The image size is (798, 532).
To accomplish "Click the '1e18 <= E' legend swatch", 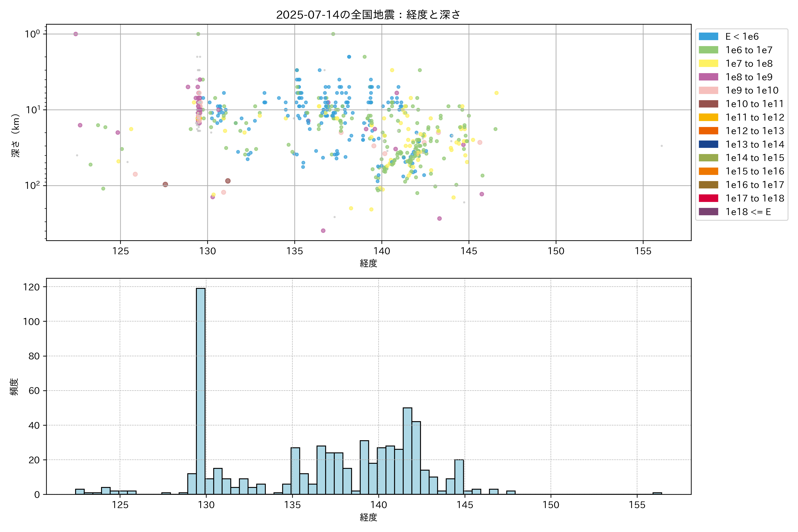I will pyautogui.click(x=708, y=212).
